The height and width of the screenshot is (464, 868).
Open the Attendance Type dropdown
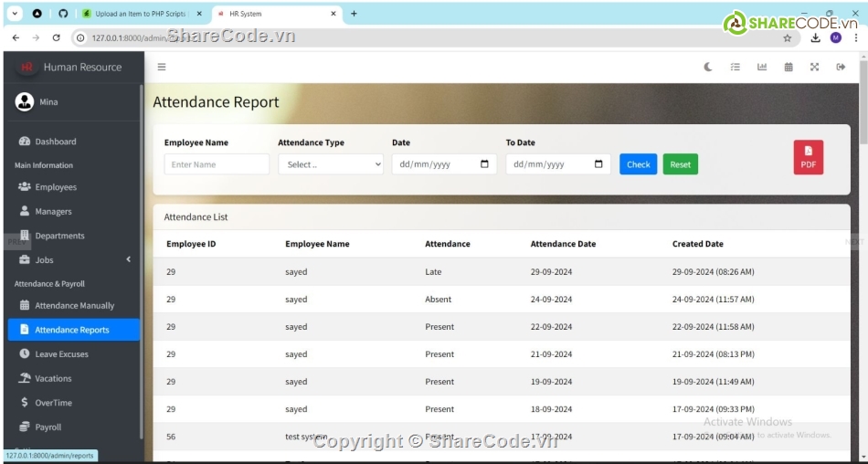tap(331, 164)
